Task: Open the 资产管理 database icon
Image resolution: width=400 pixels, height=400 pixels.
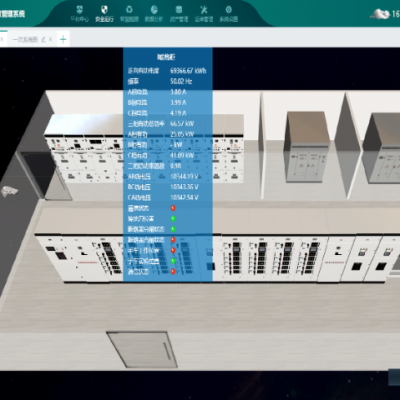Action: (179, 10)
